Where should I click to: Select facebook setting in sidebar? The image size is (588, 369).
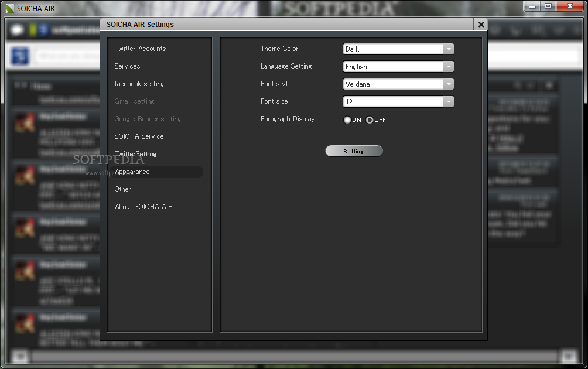click(139, 84)
